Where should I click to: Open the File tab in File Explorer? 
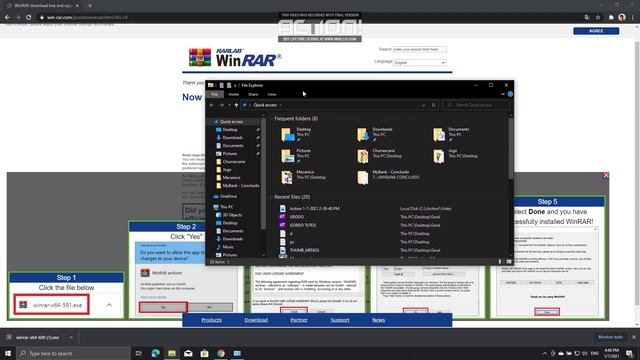(x=215, y=94)
